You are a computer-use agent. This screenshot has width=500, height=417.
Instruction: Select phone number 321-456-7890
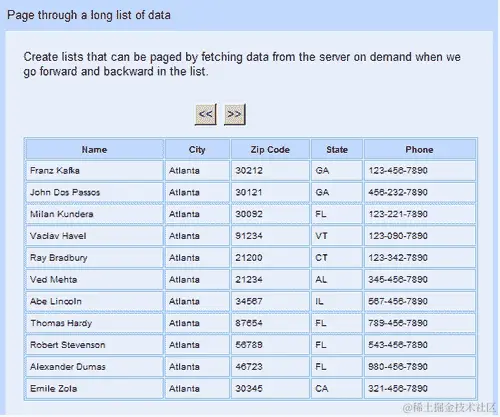point(420,388)
